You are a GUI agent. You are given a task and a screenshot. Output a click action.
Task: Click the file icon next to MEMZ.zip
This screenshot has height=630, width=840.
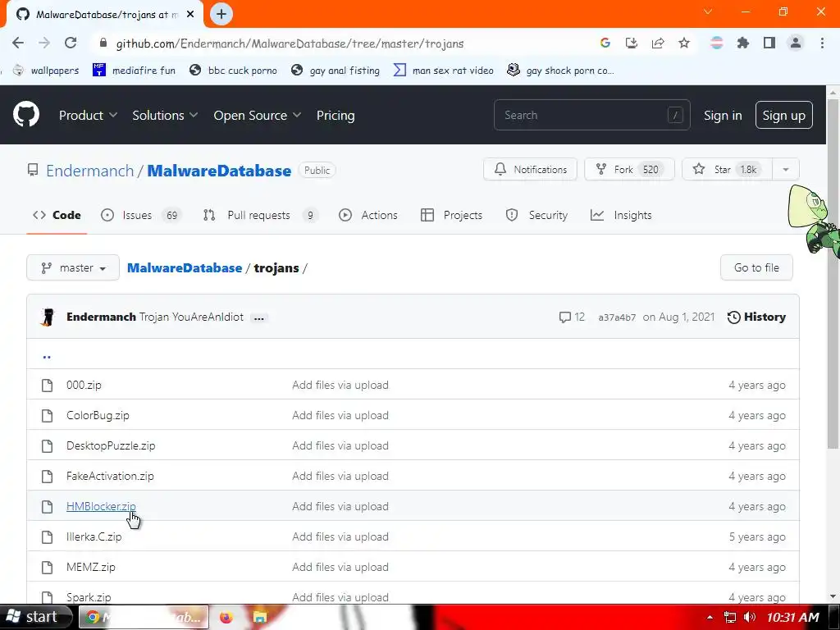(x=47, y=568)
